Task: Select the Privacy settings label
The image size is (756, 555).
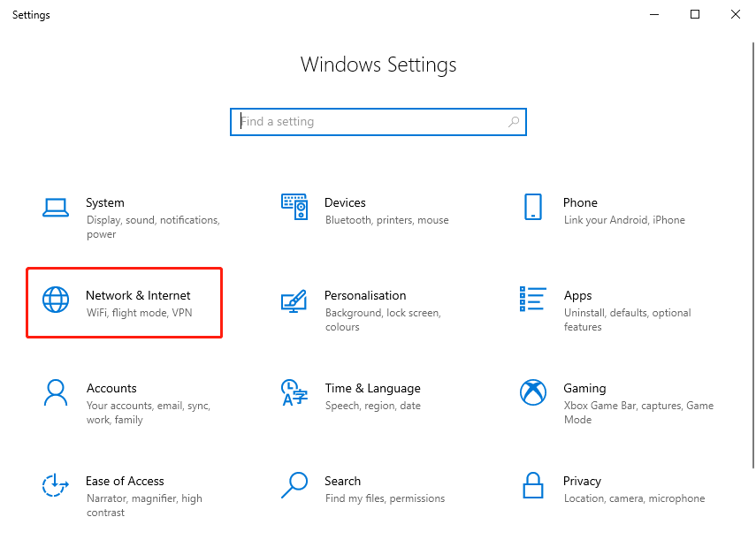Action: click(582, 481)
